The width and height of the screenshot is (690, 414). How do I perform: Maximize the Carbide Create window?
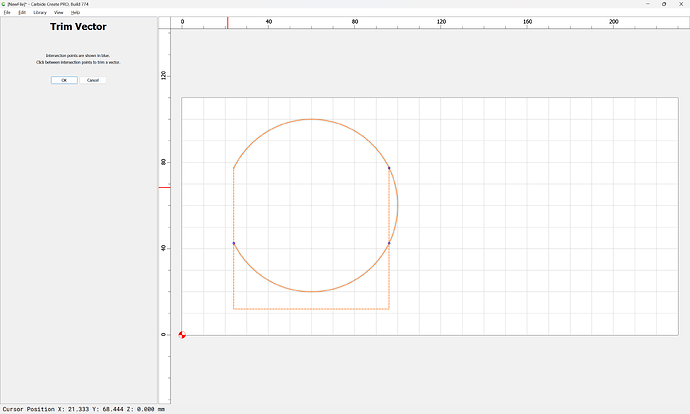(664, 4)
